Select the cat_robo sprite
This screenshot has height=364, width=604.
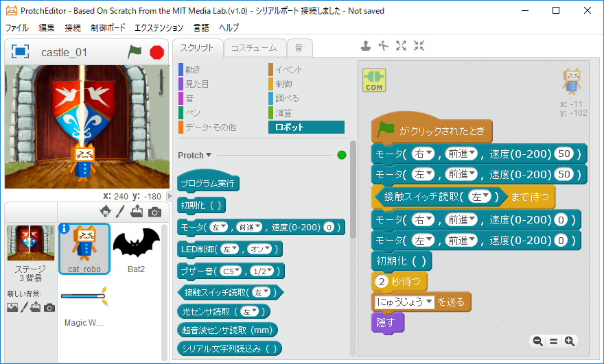(84, 249)
